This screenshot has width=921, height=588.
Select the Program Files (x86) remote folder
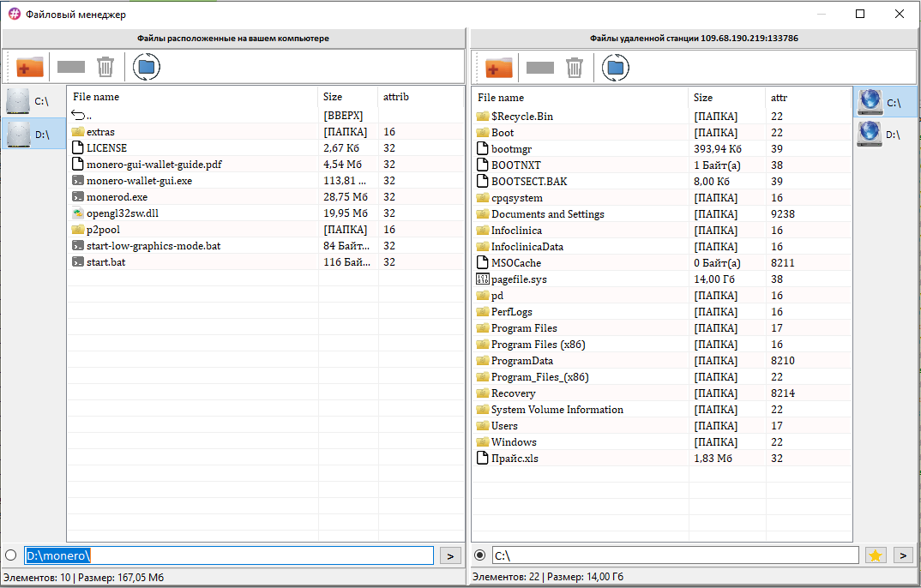pos(537,345)
